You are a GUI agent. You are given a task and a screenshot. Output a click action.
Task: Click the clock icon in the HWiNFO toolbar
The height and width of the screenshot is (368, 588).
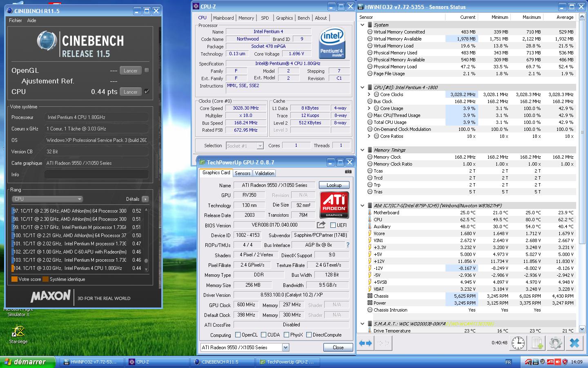[x=518, y=343]
